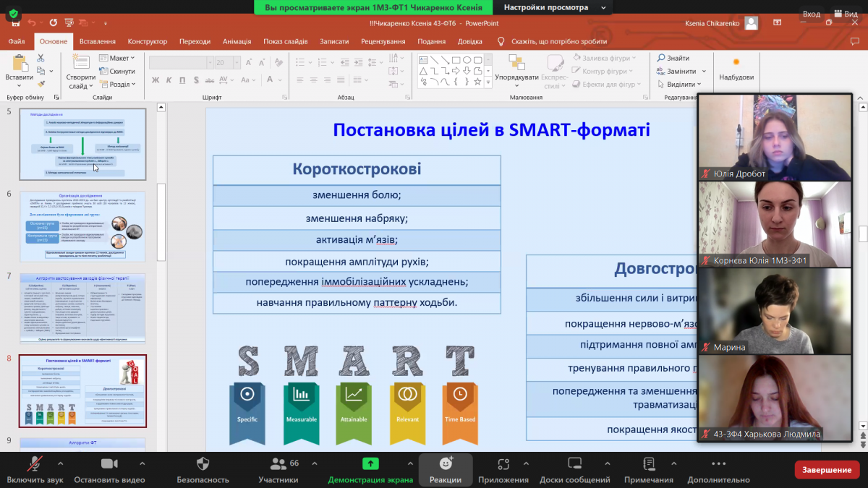Unmute microphone with Включить звук icon
Screen dimensions: 868x488
pos(35,463)
